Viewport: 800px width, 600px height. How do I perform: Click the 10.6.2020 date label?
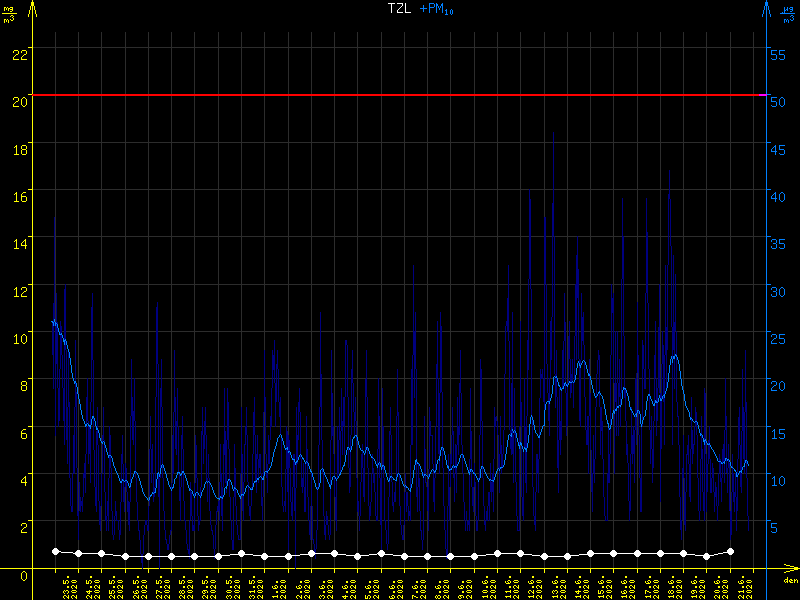pos(487,585)
